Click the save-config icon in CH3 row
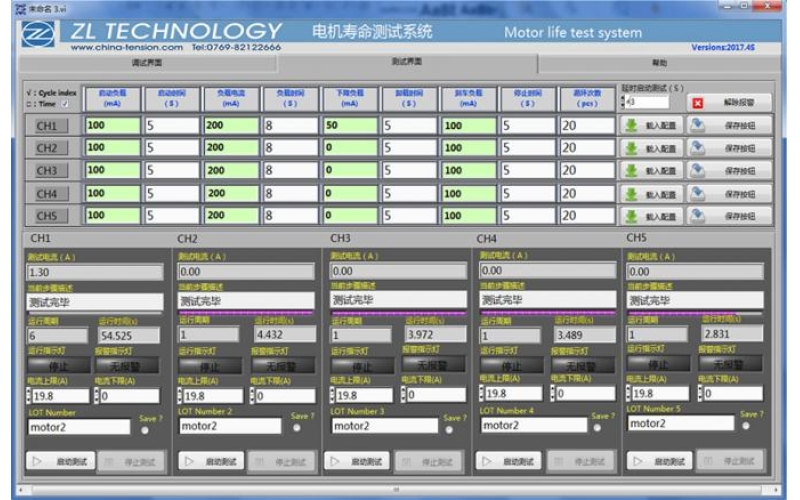This screenshot has height=500, width=800. tap(697, 170)
